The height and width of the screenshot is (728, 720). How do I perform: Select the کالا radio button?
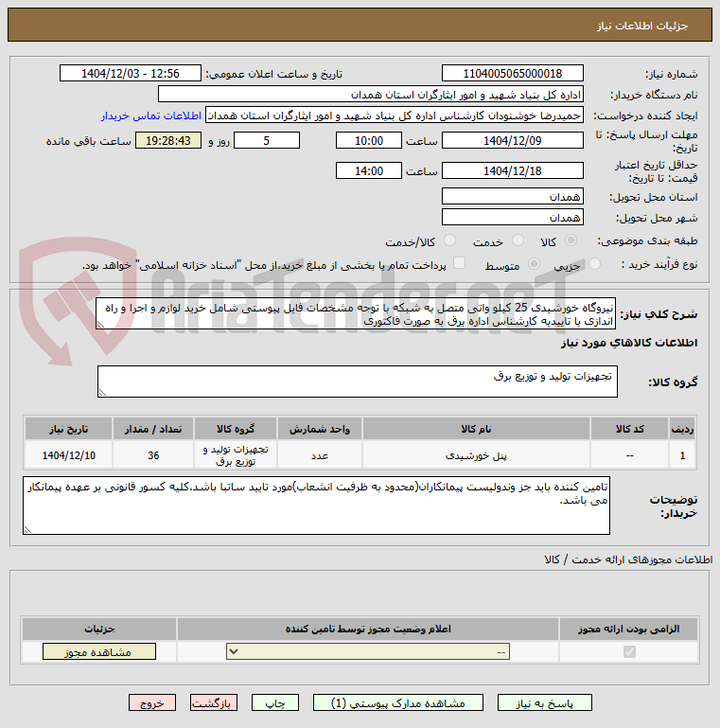571,240
